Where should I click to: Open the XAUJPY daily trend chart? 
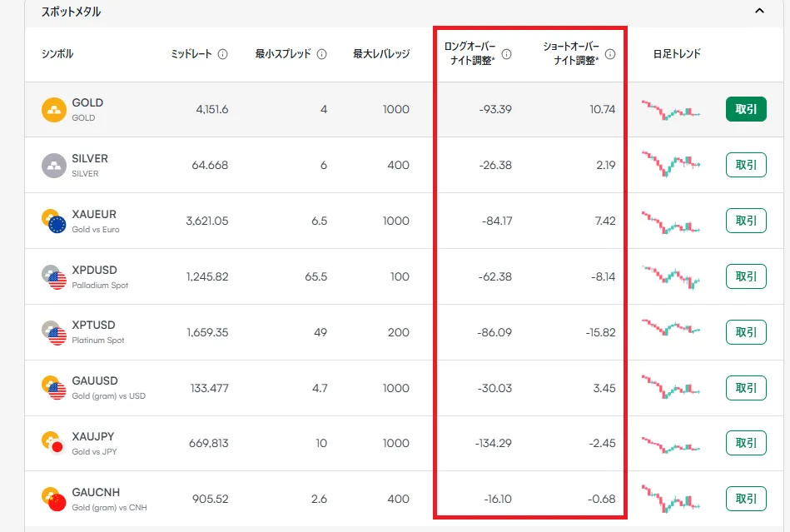click(671, 445)
